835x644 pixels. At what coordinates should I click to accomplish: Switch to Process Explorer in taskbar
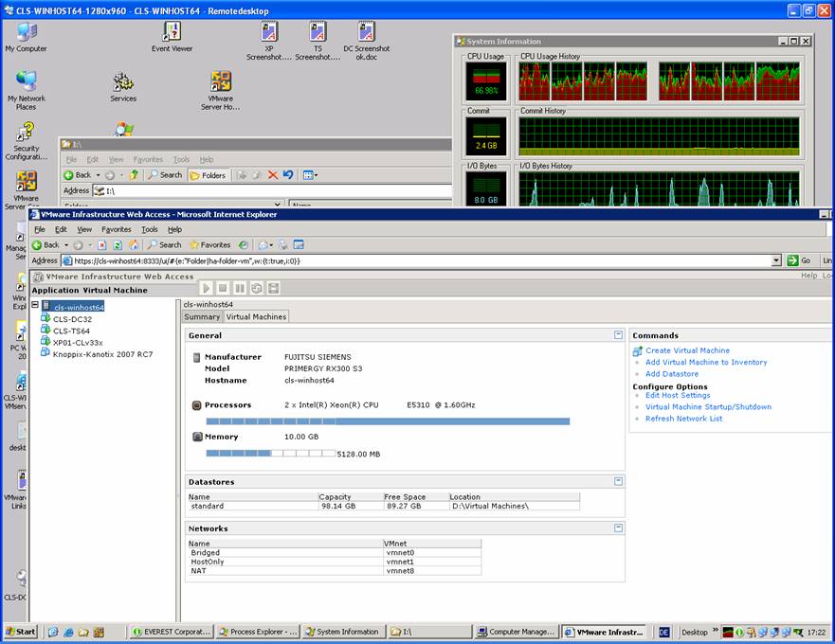pos(259,632)
